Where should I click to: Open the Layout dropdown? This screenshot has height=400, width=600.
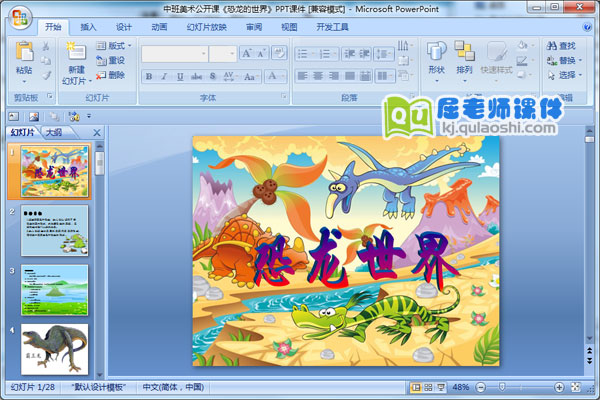tap(114, 46)
